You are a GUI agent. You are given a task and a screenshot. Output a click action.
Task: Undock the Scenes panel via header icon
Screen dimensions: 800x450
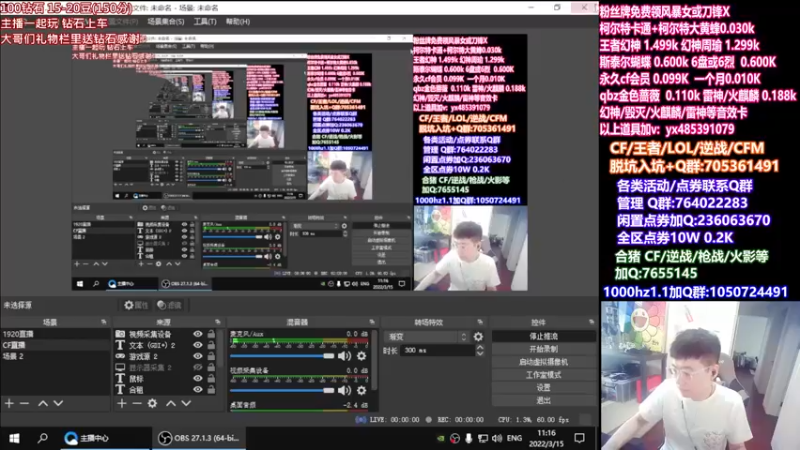[104, 322]
